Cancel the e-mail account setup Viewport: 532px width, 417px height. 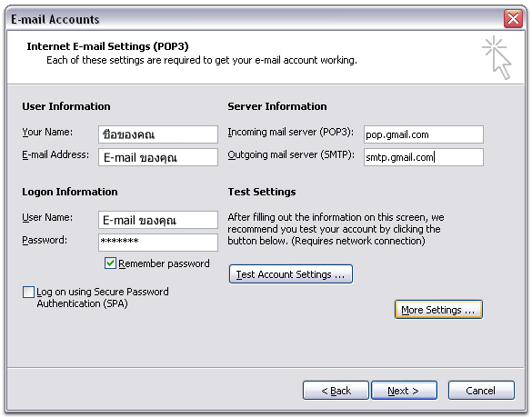(x=481, y=391)
